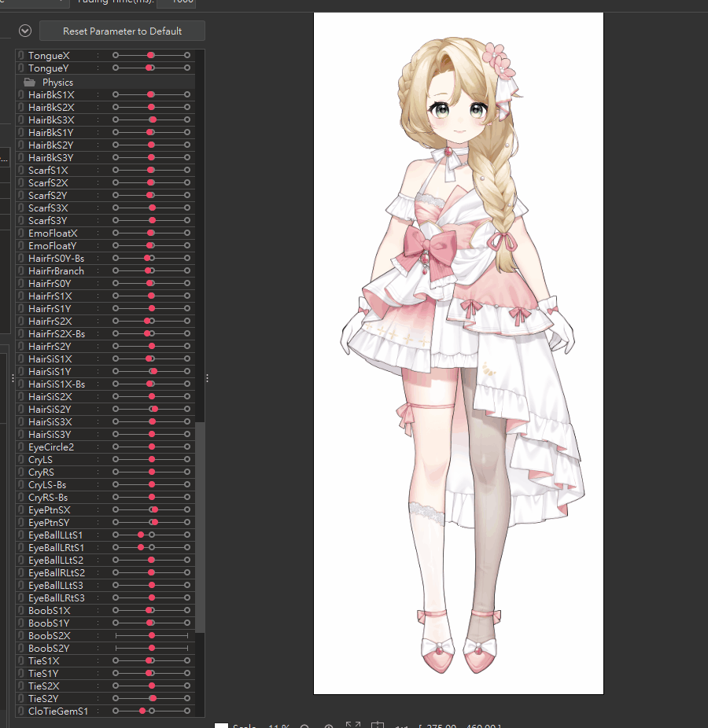Screen dimensions: 708x728
Task: Click the HairBkS3Y parameter name
Action: pyautogui.click(x=50, y=158)
